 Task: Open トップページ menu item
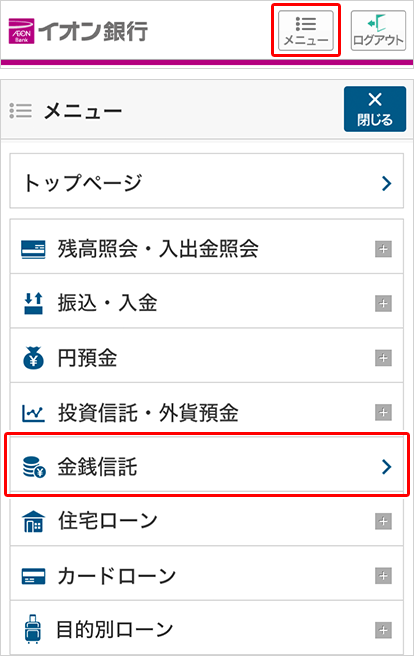[207, 181]
